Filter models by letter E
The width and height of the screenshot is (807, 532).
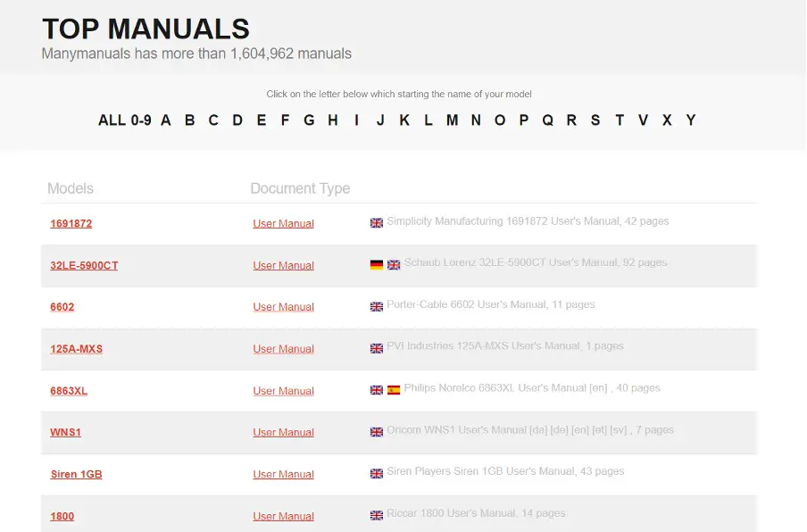(x=262, y=120)
